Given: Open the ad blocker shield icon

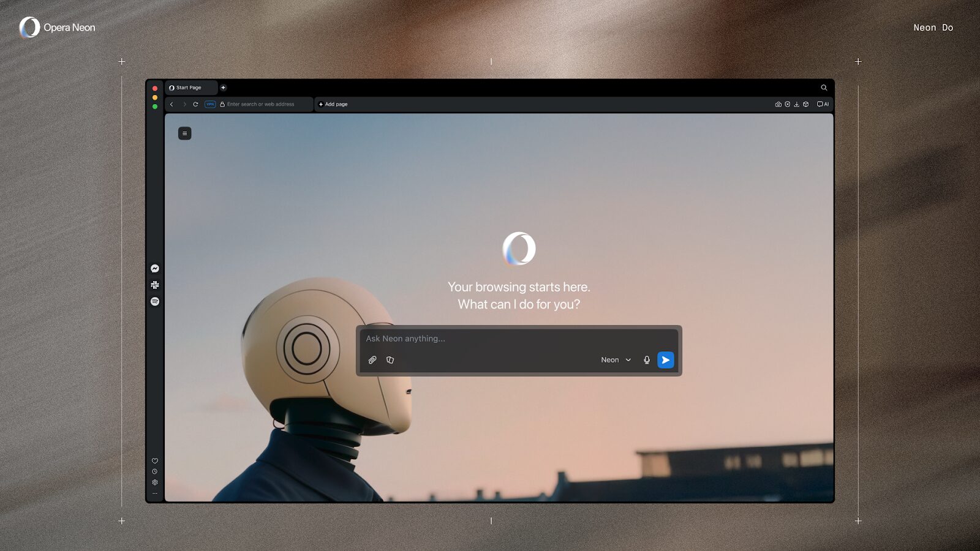Looking at the screenshot, I should click(x=787, y=105).
